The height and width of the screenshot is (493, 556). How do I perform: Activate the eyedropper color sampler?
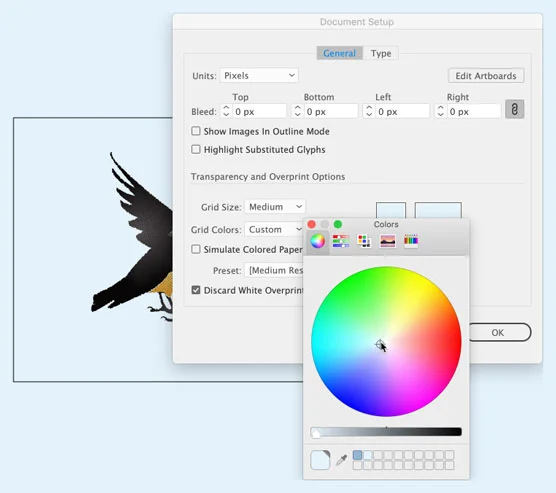[341, 460]
